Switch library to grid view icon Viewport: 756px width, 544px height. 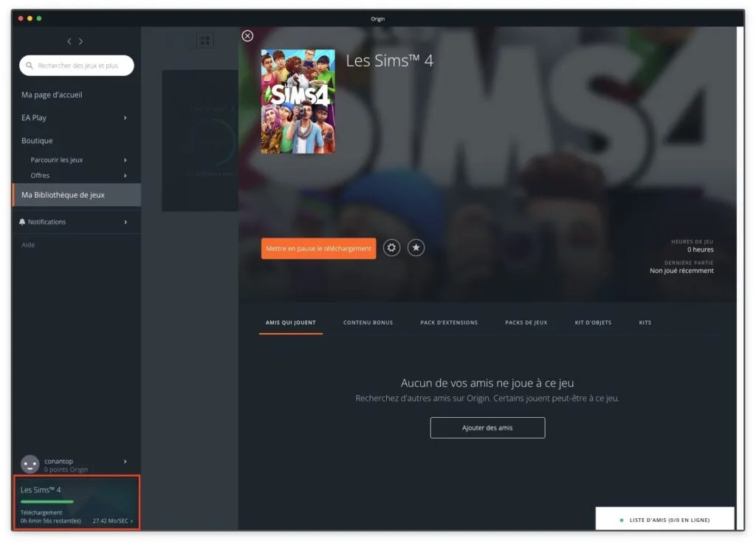coord(205,41)
